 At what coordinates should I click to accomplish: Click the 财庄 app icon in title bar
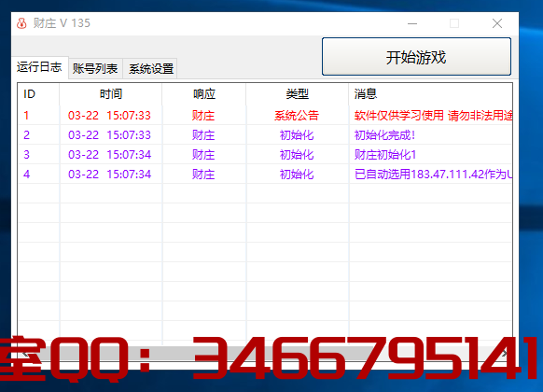tap(21, 23)
